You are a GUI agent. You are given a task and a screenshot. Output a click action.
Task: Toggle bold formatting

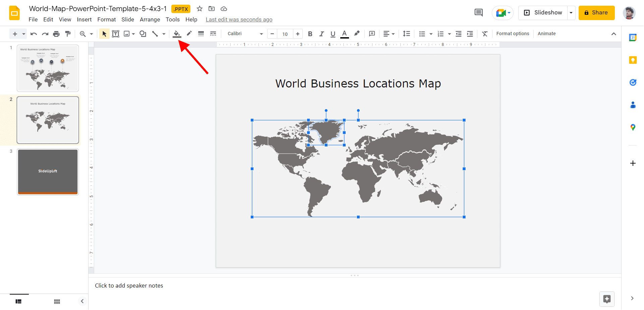[310, 34]
